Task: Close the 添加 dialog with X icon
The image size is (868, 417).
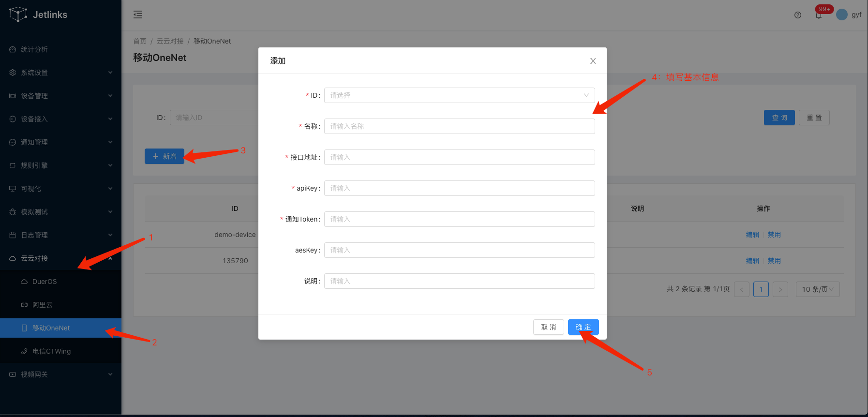Action: pyautogui.click(x=593, y=61)
